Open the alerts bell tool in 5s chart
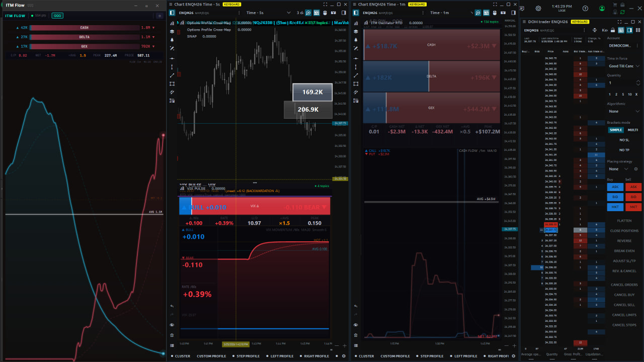Screen dimensions: 644x362 [172, 40]
